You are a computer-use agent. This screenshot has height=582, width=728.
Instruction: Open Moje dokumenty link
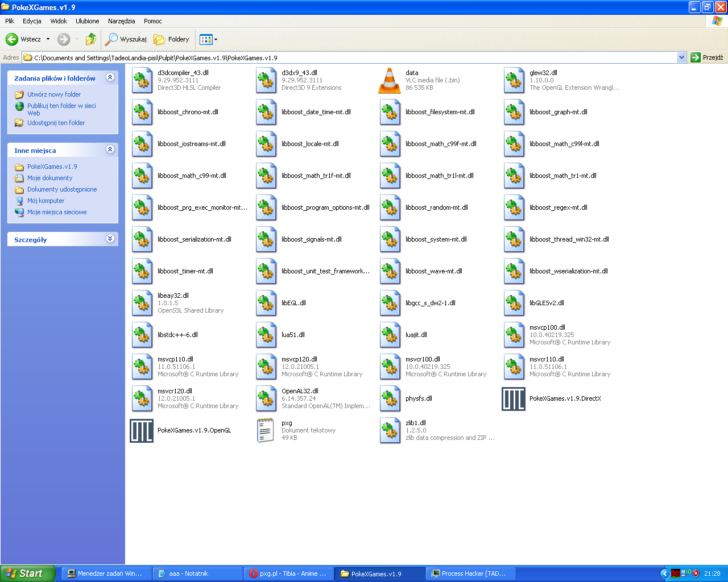pyautogui.click(x=50, y=178)
